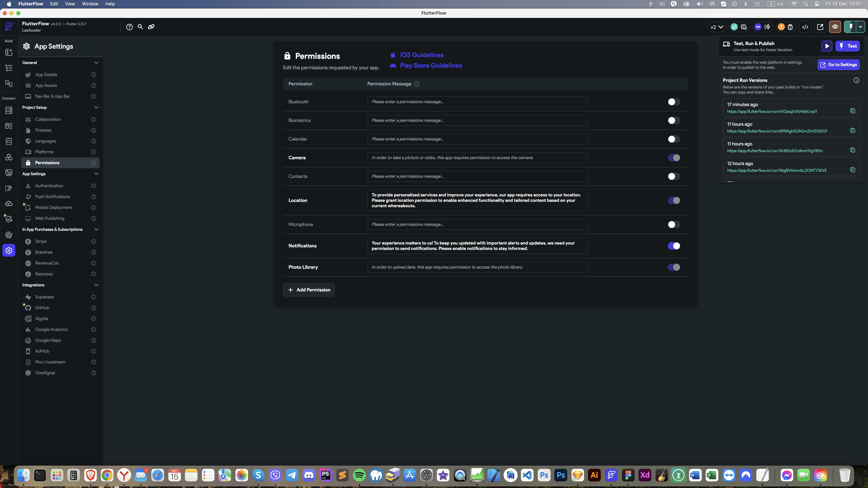Enable the Bluetooth permission toggle
This screenshot has width=868, height=488.
[674, 102]
